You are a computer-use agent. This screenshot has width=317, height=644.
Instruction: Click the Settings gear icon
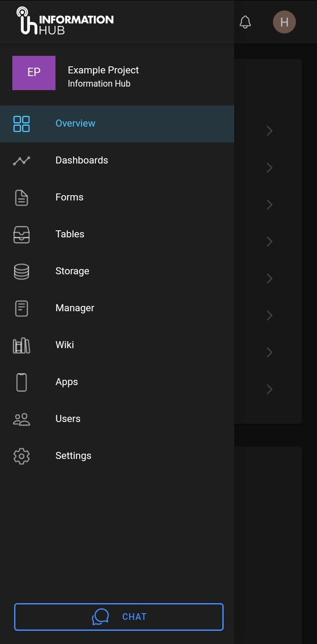22,456
